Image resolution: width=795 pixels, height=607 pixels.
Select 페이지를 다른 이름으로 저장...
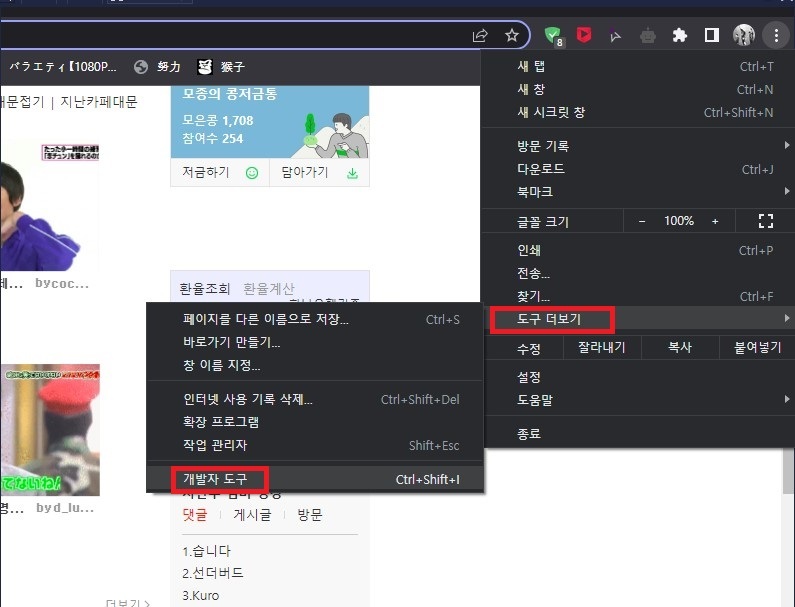point(315,319)
